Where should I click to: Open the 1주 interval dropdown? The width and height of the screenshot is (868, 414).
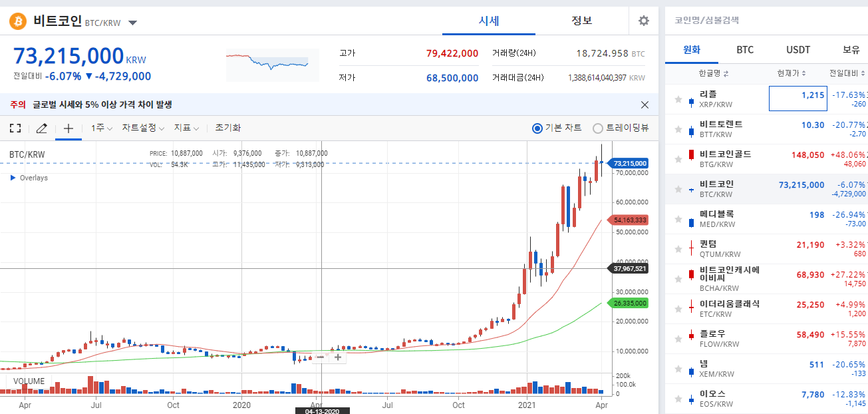pos(102,128)
